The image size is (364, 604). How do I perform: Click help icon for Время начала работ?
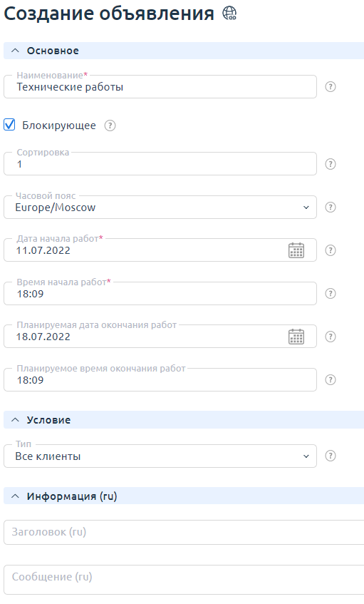click(x=330, y=294)
